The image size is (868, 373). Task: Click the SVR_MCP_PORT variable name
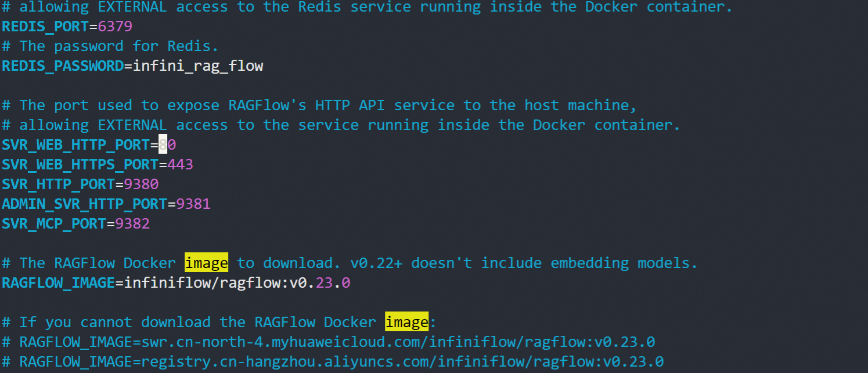click(54, 224)
